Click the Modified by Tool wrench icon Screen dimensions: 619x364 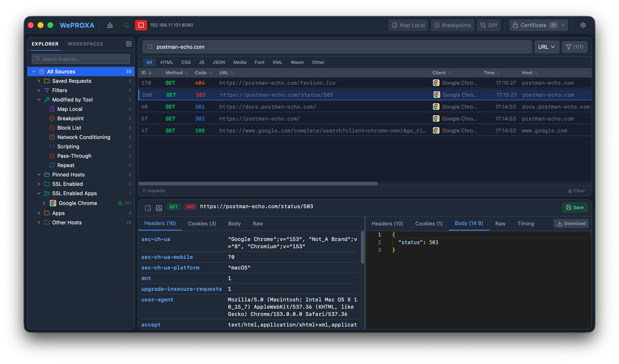47,100
